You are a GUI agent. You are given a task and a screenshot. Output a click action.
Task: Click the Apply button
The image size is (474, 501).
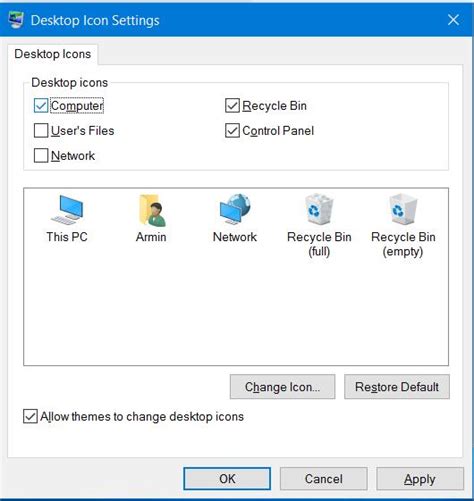[420, 479]
